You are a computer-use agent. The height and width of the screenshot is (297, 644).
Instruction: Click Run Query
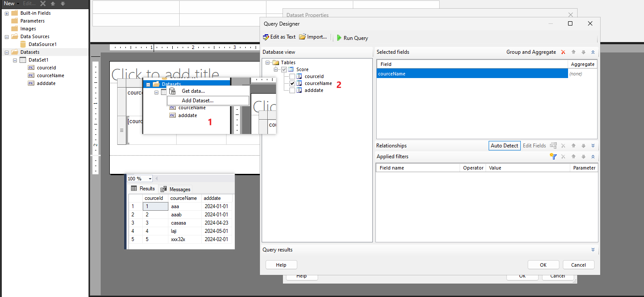coord(352,38)
